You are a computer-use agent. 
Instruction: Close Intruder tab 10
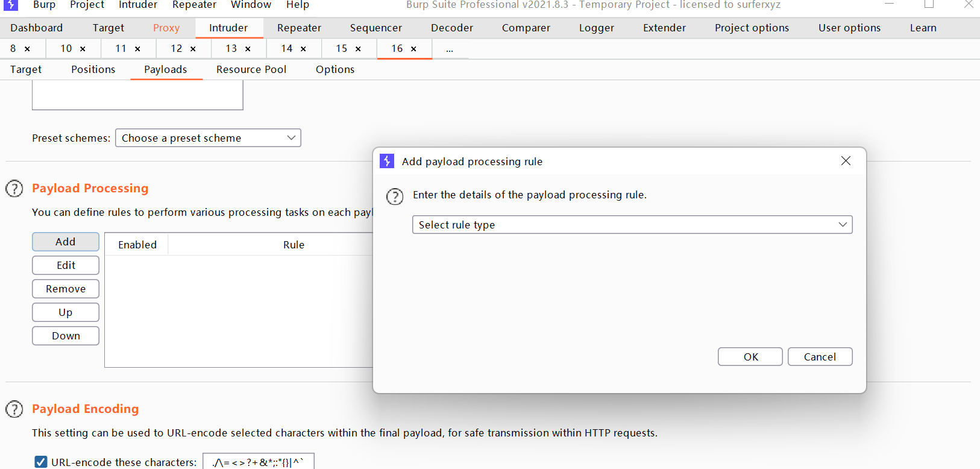[83, 49]
